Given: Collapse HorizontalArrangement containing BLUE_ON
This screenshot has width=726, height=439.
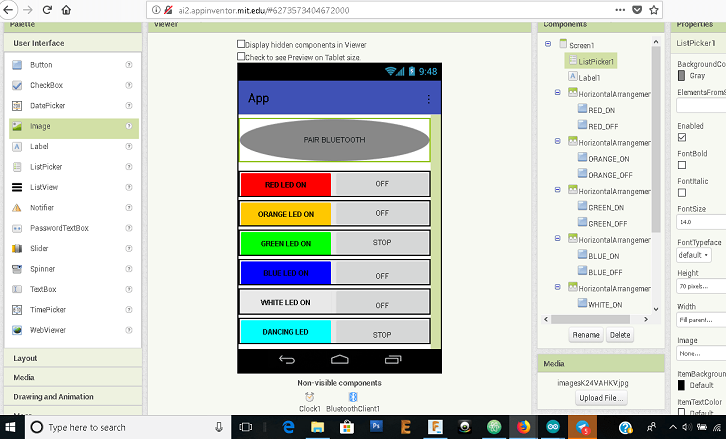Looking at the screenshot, I should 557,238.
